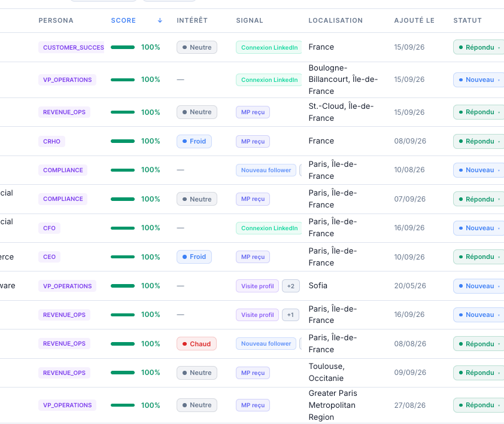The width and height of the screenshot is (504, 424).
Task: Click the CFO persona tag
Action: click(50, 228)
